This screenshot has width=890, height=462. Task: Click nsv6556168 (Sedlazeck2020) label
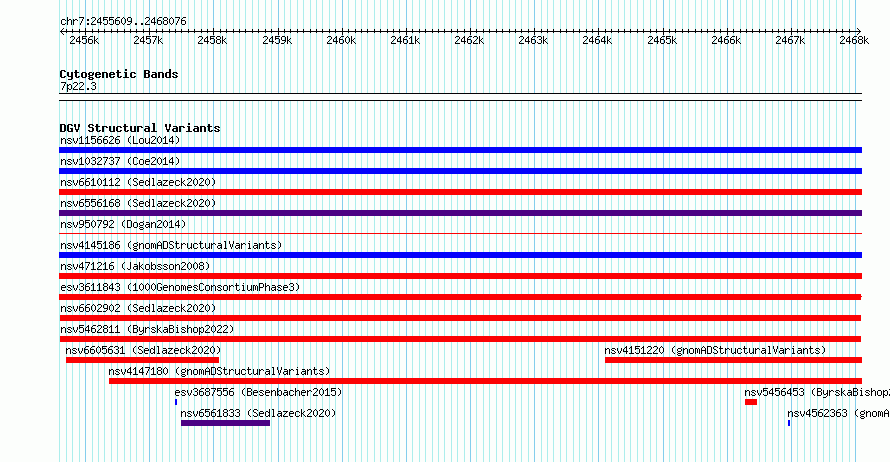(138, 203)
